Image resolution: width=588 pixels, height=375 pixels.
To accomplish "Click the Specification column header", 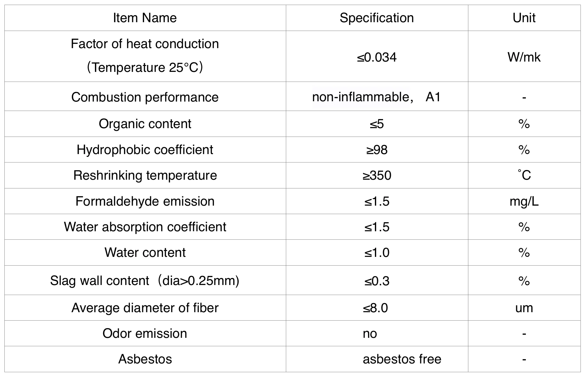I will [376, 18].
